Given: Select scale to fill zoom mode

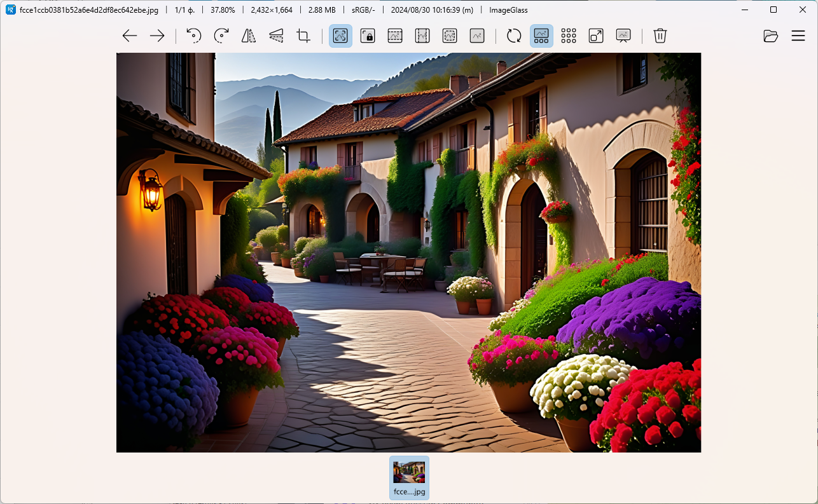Looking at the screenshot, I should point(477,36).
